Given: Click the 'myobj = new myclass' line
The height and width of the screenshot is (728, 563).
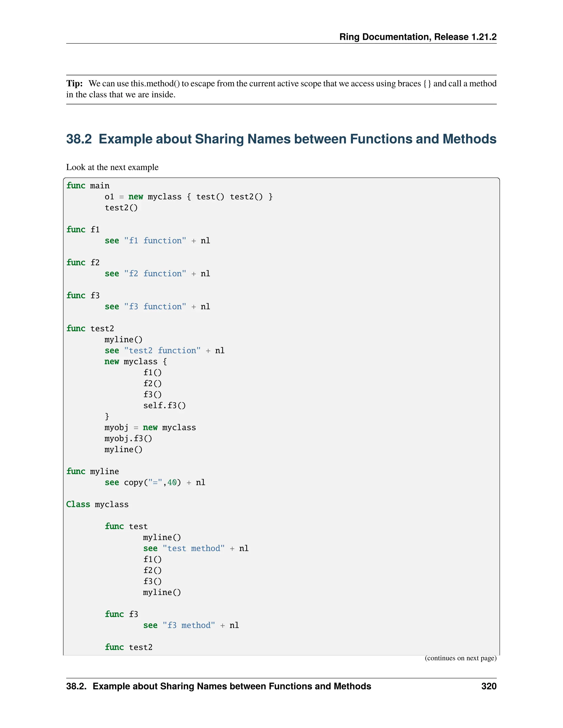Looking at the screenshot, I should coord(150,428).
